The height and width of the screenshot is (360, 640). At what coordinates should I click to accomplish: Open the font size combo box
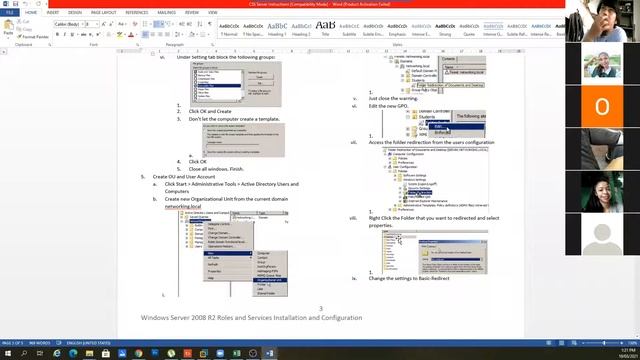pyautogui.click(x=92, y=24)
